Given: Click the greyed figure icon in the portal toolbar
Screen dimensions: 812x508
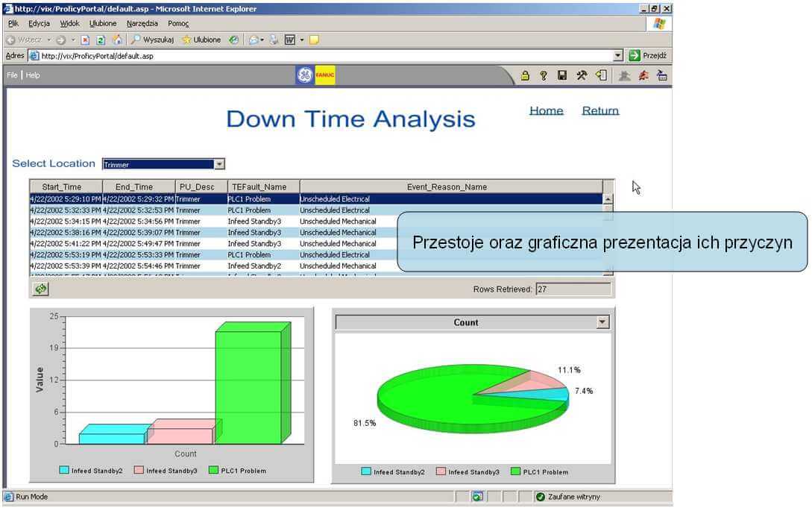Looking at the screenshot, I should pos(625,75).
